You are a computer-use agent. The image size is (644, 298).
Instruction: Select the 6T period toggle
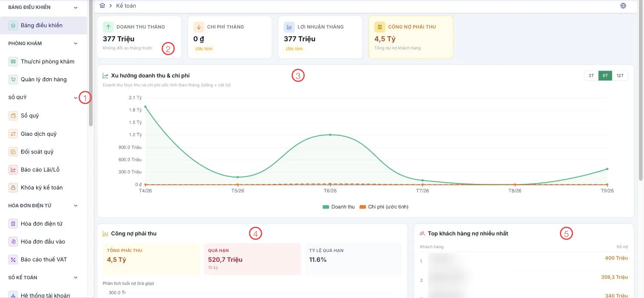pyautogui.click(x=605, y=76)
